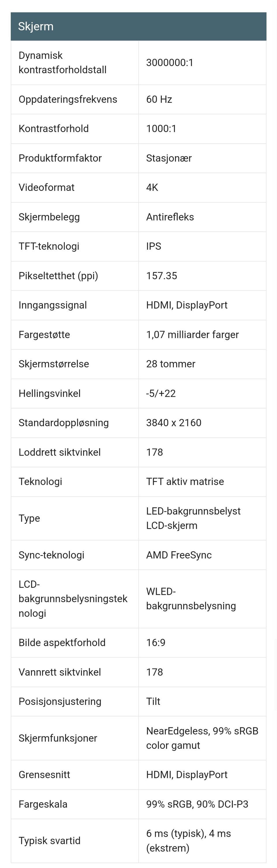Screen dimensions: 277x868
Task: Click the 4K Videoformat value
Action: 152,187
